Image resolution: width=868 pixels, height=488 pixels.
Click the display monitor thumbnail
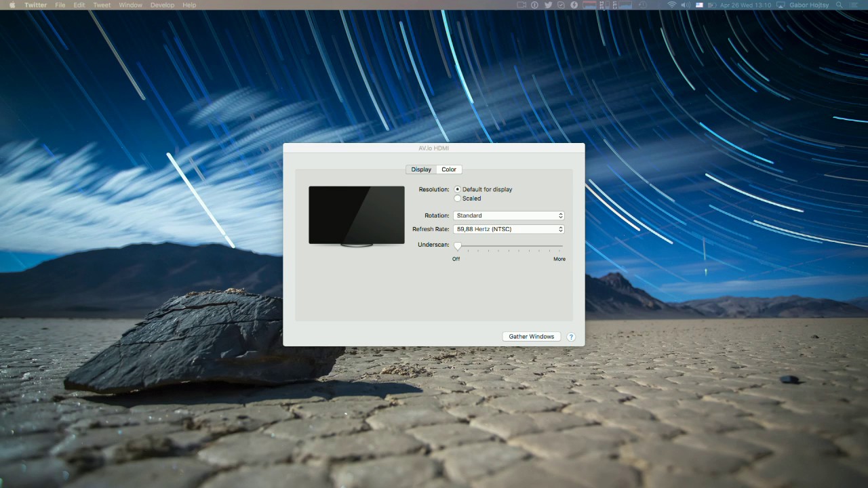click(x=357, y=216)
